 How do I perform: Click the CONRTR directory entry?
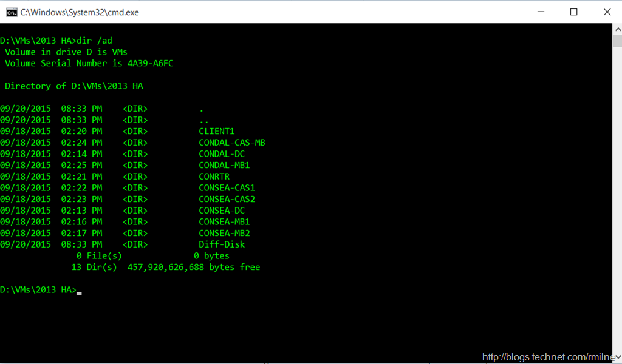[x=214, y=177]
